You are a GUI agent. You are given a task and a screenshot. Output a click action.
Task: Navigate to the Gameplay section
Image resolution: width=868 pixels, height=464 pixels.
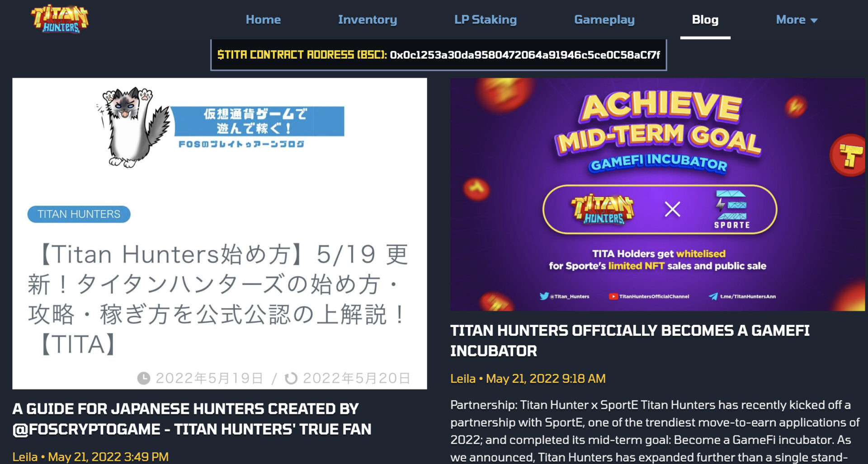604,19
